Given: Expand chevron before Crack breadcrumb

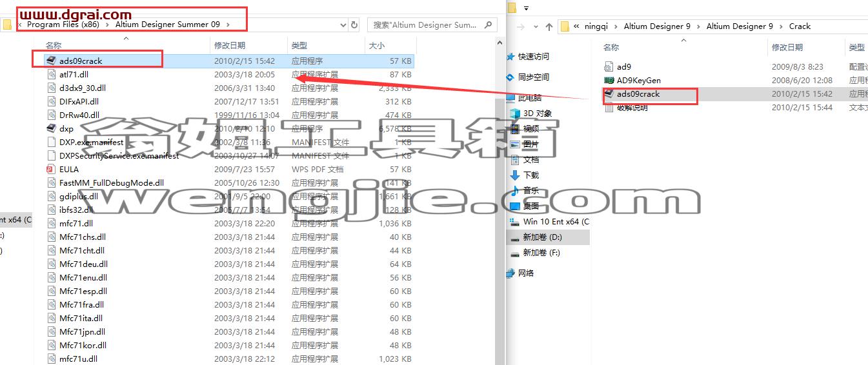Looking at the screenshot, I should pyautogui.click(x=782, y=26).
